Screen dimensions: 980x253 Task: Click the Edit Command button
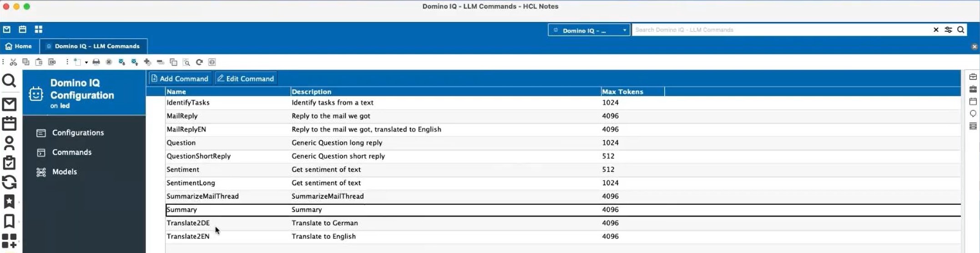click(246, 79)
